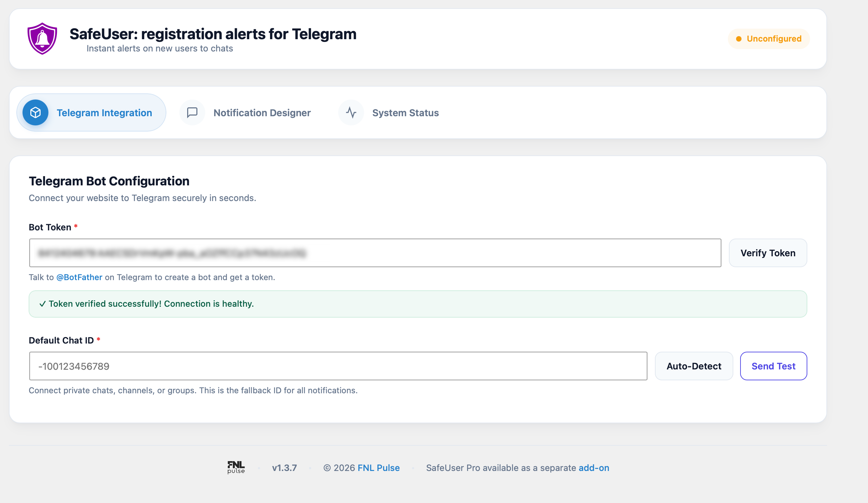Click the "Telegram Bot Configuration" heading

pos(109,181)
